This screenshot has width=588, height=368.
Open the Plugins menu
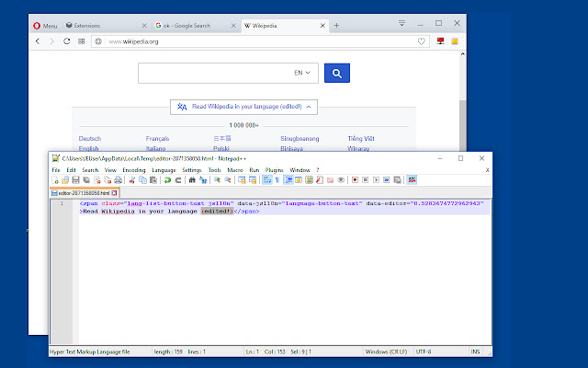click(x=274, y=170)
